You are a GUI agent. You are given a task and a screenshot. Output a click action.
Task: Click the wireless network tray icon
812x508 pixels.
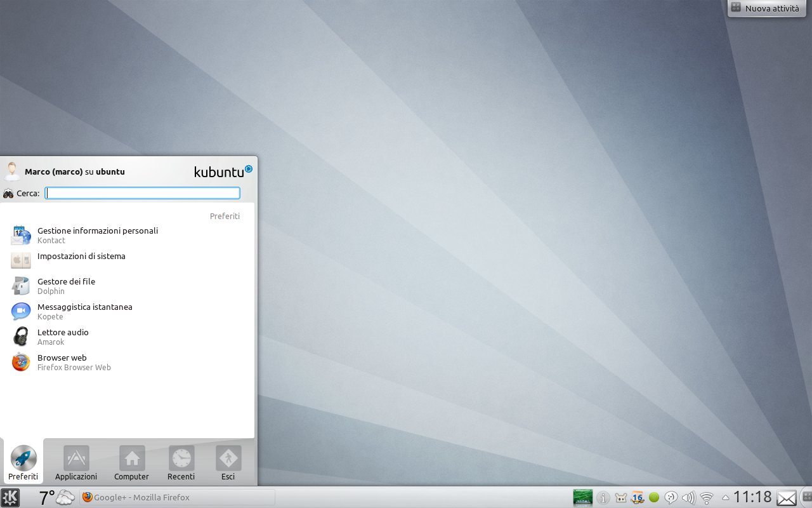pyautogui.click(x=706, y=498)
